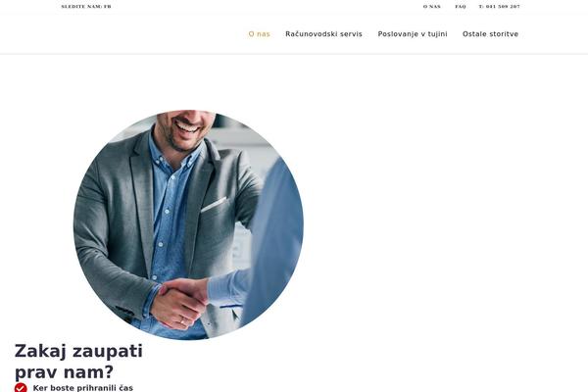Click the 'Zakaj zaupati prav nam?' heading
The image size is (588, 392).
[x=78, y=362]
